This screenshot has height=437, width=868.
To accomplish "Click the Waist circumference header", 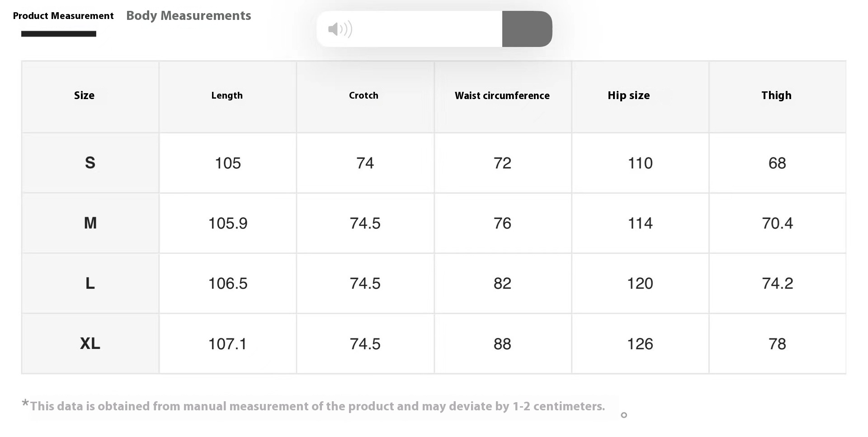I will [x=502, y=95].
